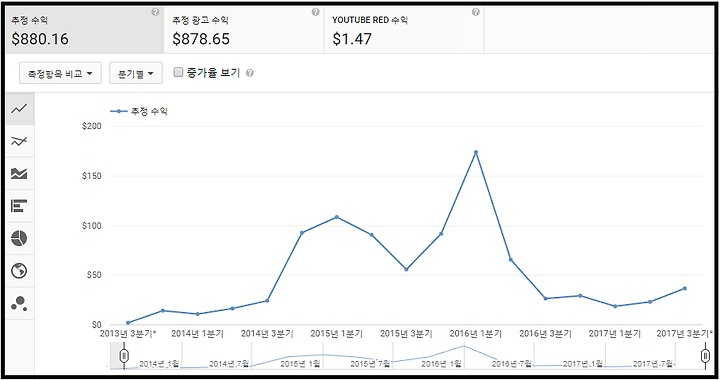This screenshot has height=380, width=720.
Task: Click 2017년 1월 in timeline overview
Action: (583, 364)
